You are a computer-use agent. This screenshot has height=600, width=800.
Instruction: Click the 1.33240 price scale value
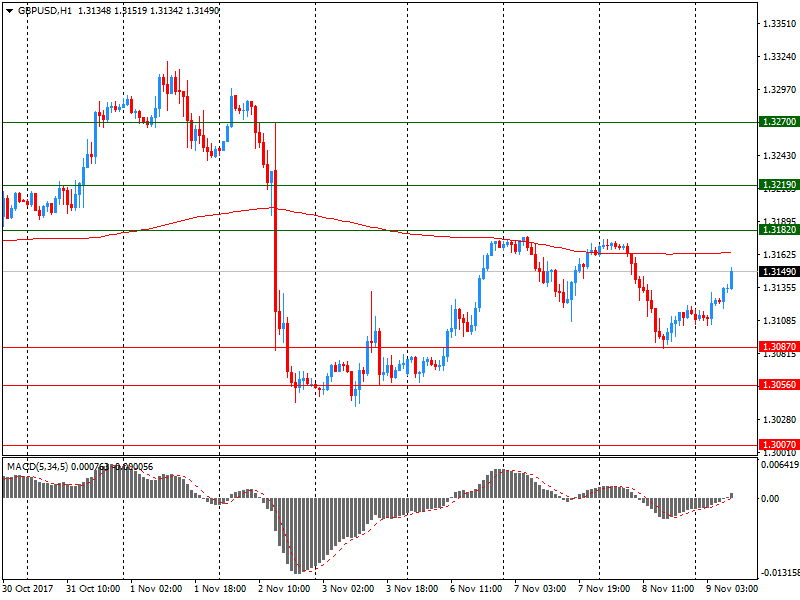(x=779, y=57)
